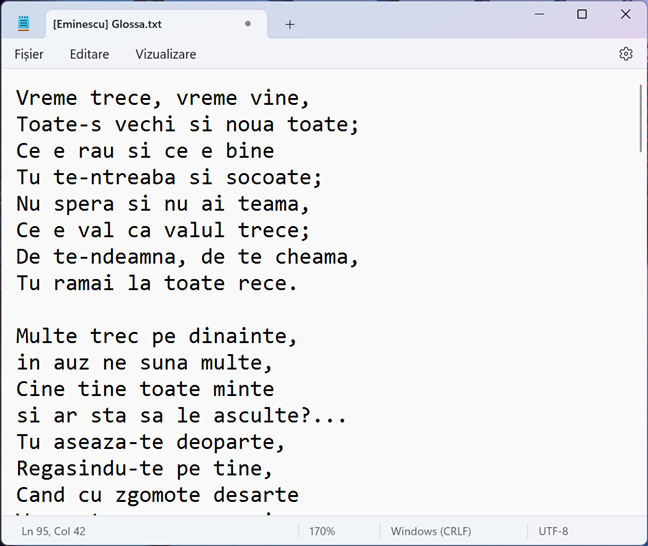Open the Editare menu
This screenshot has height=546, width=648.
tap(89, 54)
